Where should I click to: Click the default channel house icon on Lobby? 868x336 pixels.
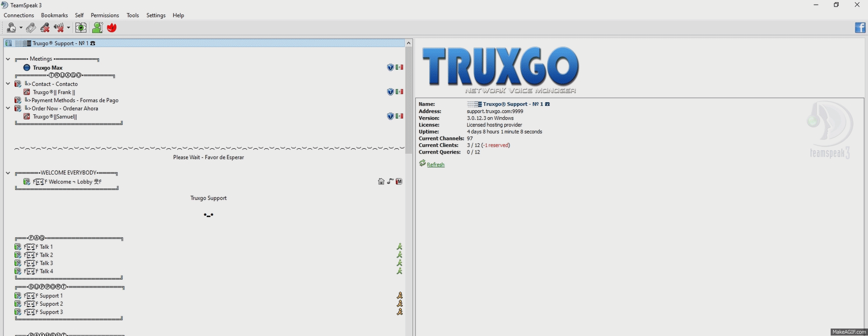click(x=381, y=182)
